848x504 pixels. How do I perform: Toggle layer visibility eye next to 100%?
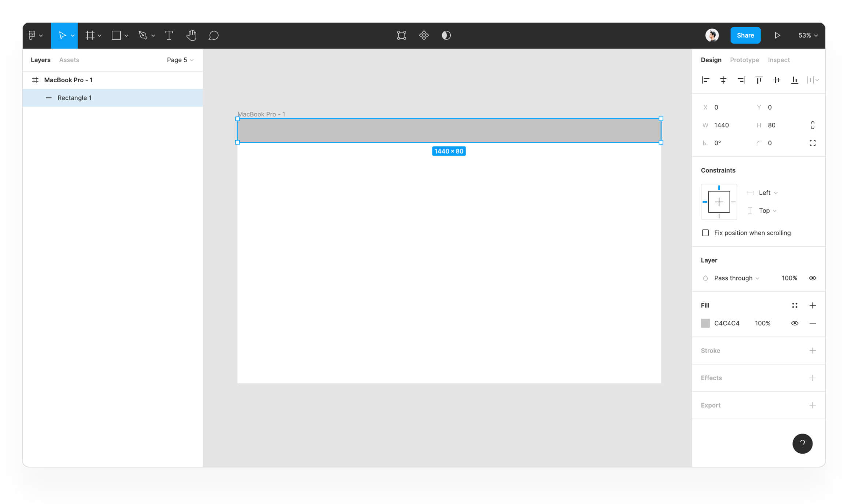tap(812, 278)
